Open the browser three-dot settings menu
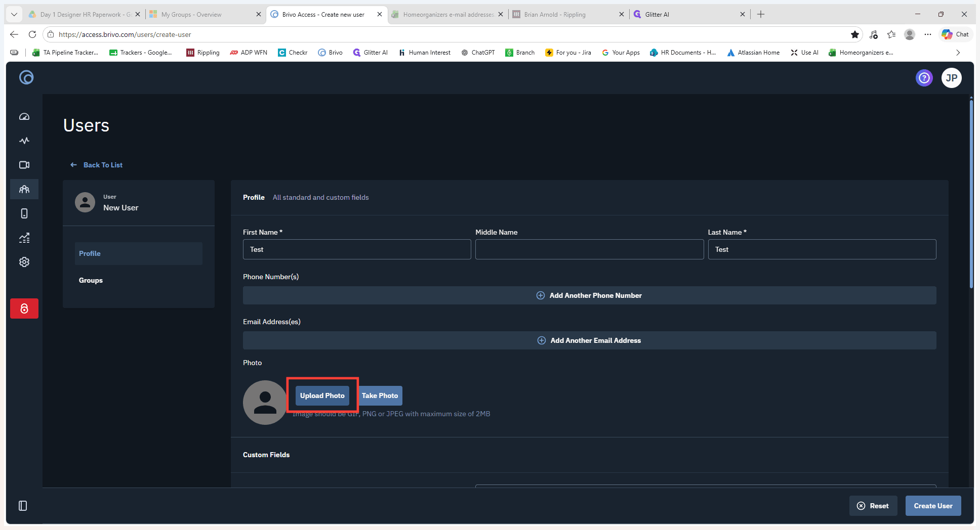 click(x=927, y=34)
